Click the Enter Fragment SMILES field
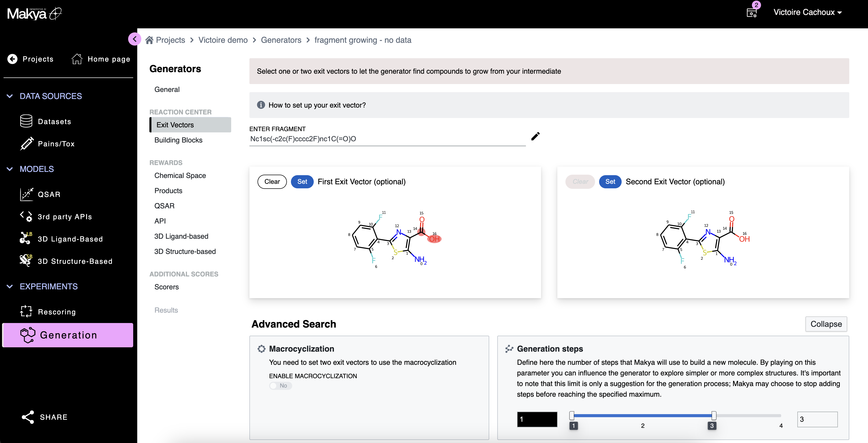The height and width of the screenshot is (443, 868). pos(387,139)
